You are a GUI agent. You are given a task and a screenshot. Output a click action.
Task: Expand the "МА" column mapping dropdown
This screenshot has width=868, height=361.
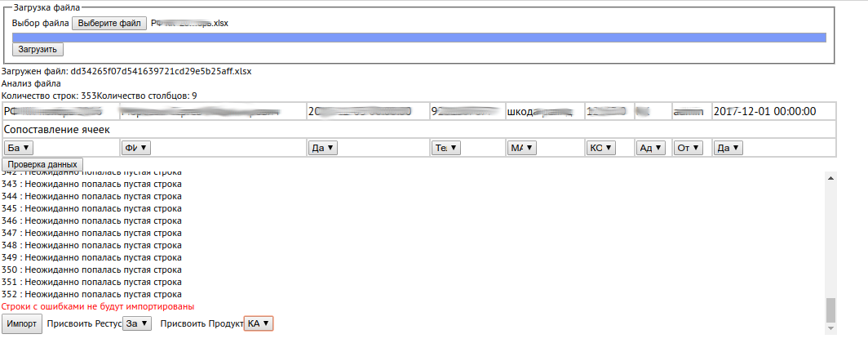522,148
